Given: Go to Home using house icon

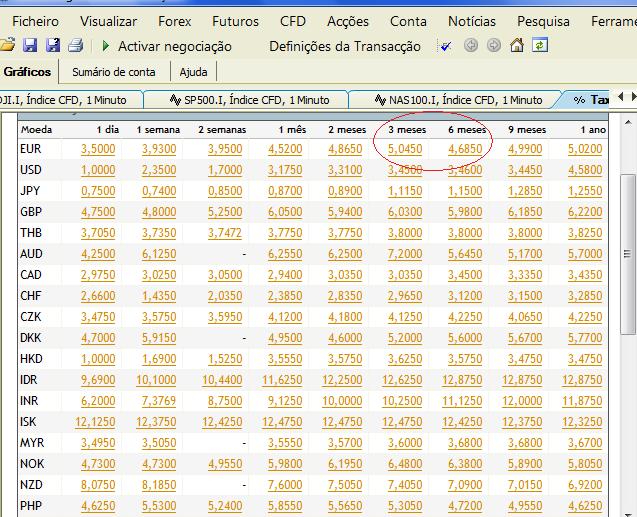Looking at the screenshot, I should pos(517,45).
